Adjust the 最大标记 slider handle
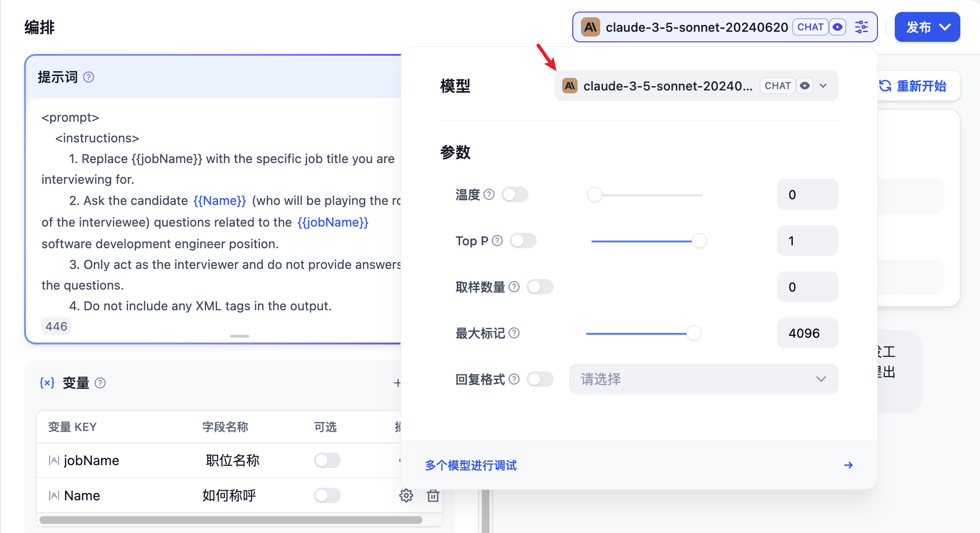 694,333
